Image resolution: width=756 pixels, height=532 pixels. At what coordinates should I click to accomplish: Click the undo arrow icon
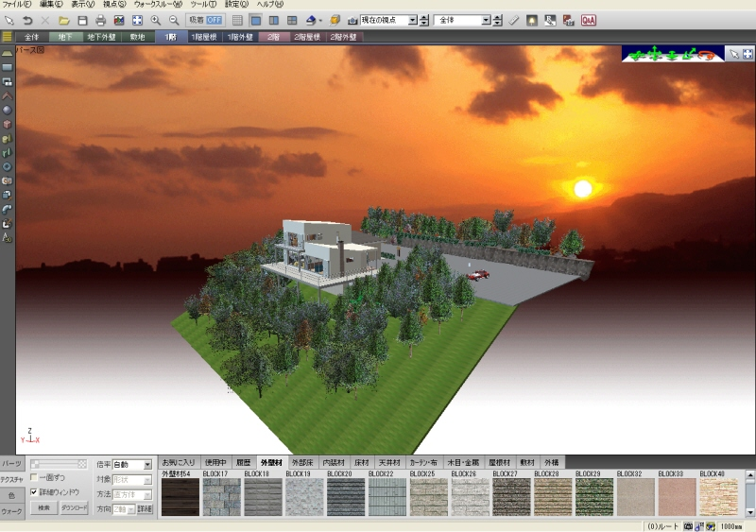click(x=27, y=20)
